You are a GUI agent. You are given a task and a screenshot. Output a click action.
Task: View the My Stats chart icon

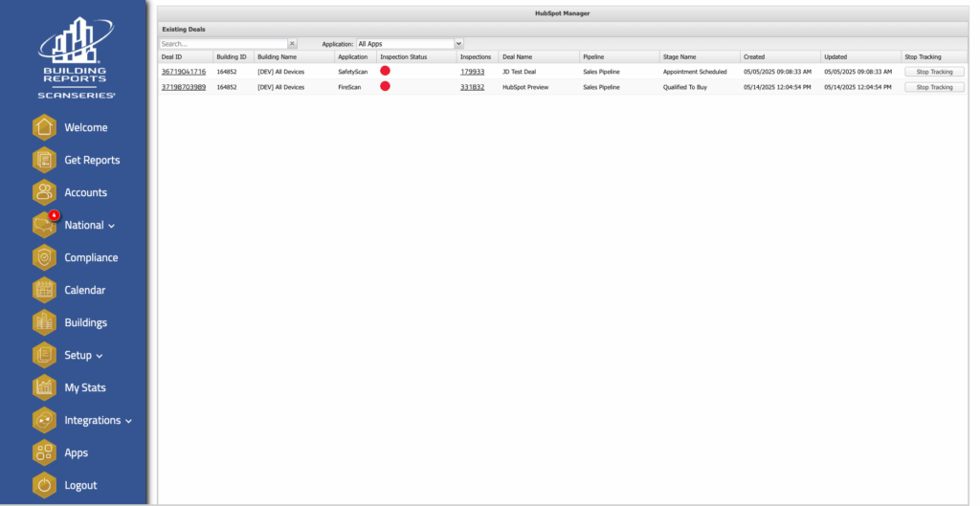click(44, 387)
